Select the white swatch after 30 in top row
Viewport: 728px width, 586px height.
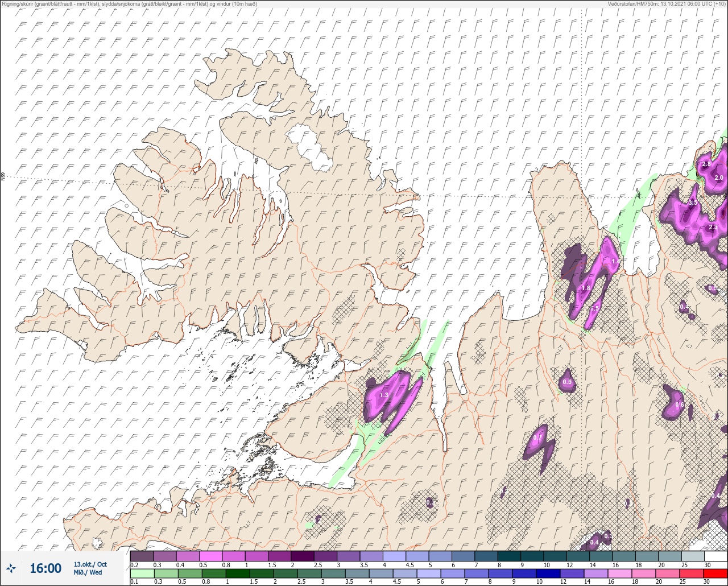[715, 556]
